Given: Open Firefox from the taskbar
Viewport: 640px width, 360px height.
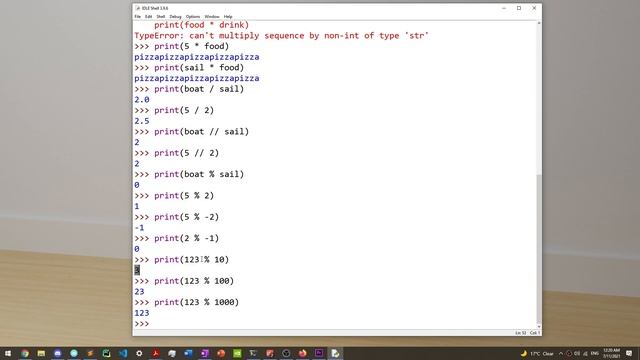Looking at the screenshot, I should pos(302,353).
